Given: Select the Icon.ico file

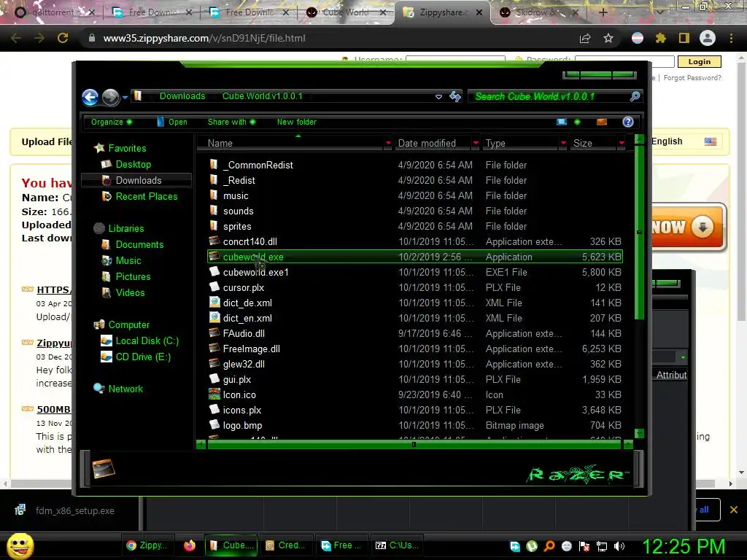Looking at the screenshot, I should click(x=239, y=394).
